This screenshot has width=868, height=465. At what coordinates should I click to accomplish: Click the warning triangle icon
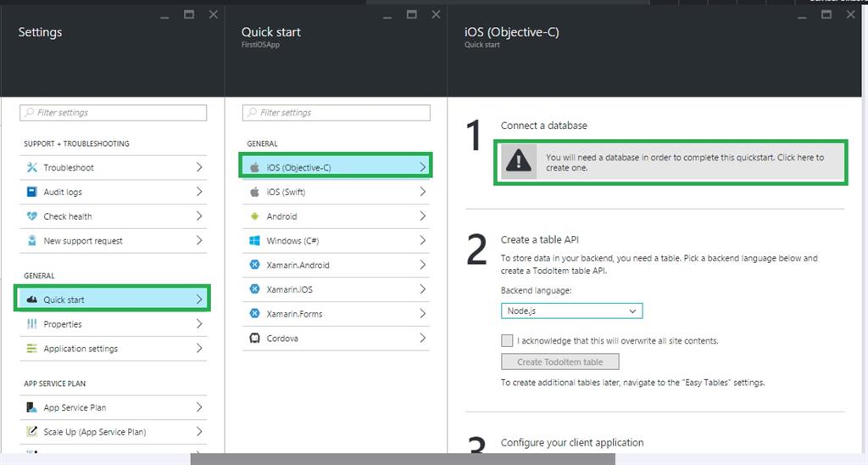point(518,161)
